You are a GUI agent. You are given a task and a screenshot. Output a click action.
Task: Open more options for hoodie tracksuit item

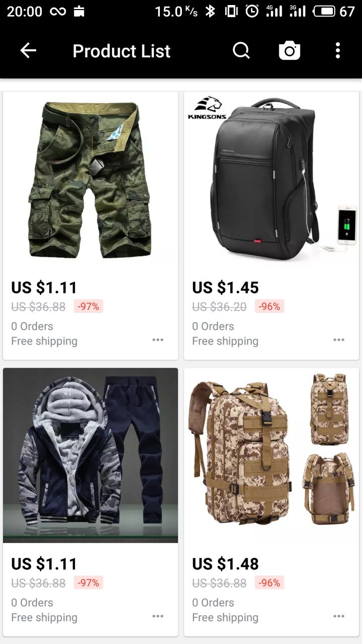tap(158, 616)
